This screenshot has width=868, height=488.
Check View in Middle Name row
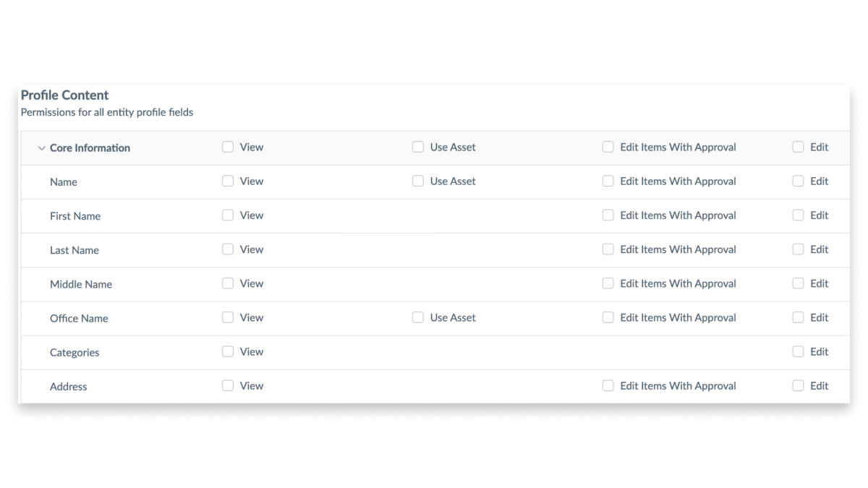[x=228, y=283]
